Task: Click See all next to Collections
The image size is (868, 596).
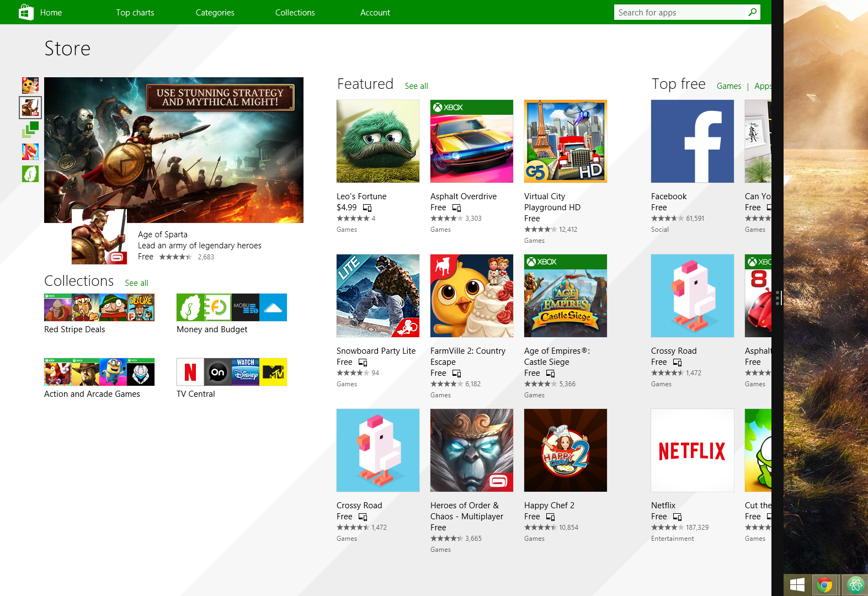Action: point(136,283)
